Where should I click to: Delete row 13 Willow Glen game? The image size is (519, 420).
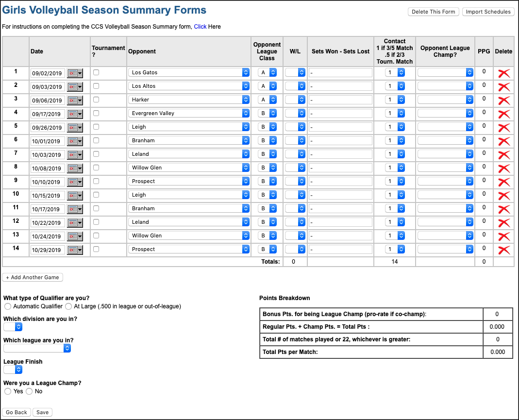pos(504,236)
